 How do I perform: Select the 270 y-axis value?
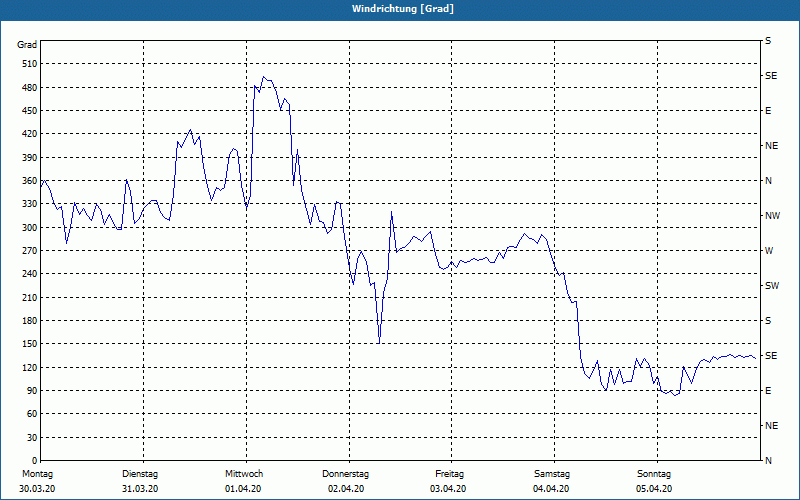tap(30, 251)
